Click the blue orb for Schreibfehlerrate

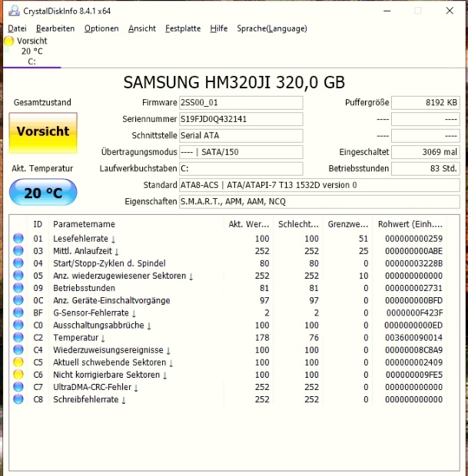coord(18,399)
